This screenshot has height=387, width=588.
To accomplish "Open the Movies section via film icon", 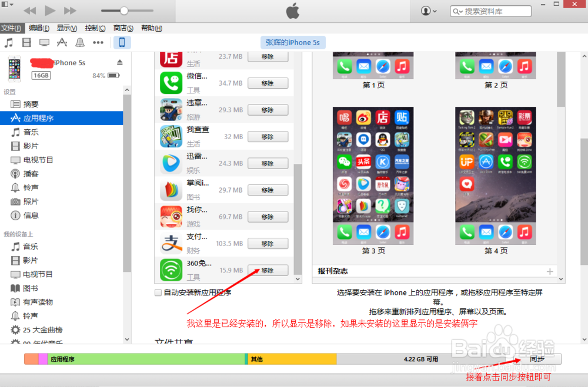I will coord(26,42).
